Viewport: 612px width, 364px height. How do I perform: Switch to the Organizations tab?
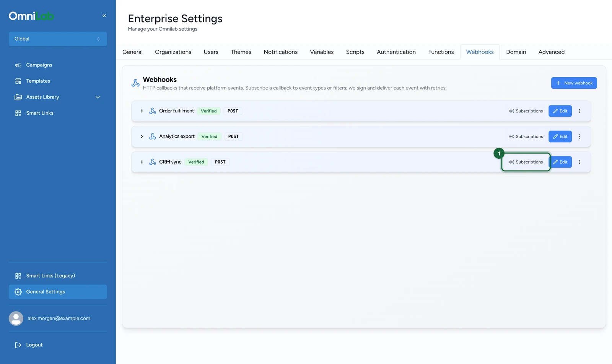173,52
